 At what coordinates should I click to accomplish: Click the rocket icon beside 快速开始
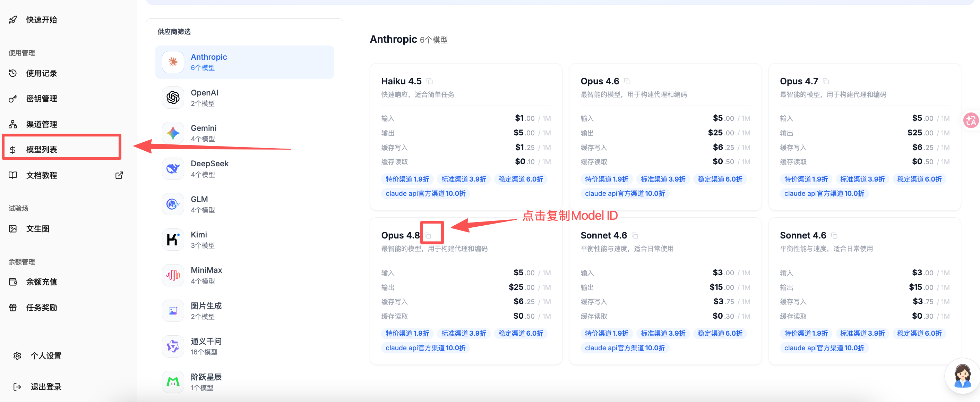coord(13,19)
